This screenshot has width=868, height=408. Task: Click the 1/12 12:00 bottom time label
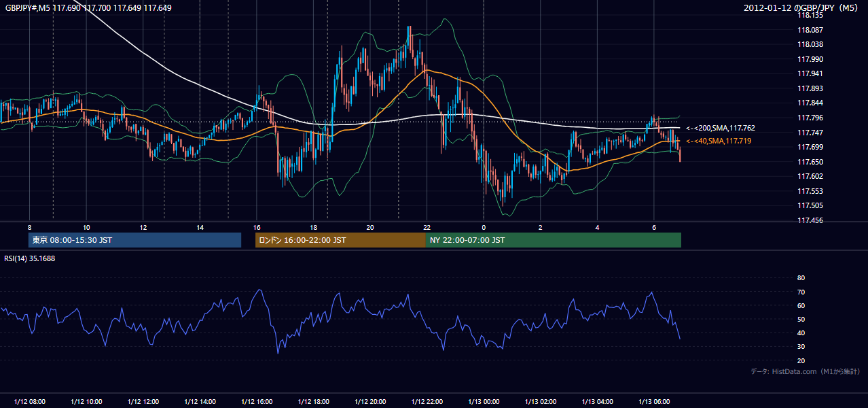[x=143, y=402]
